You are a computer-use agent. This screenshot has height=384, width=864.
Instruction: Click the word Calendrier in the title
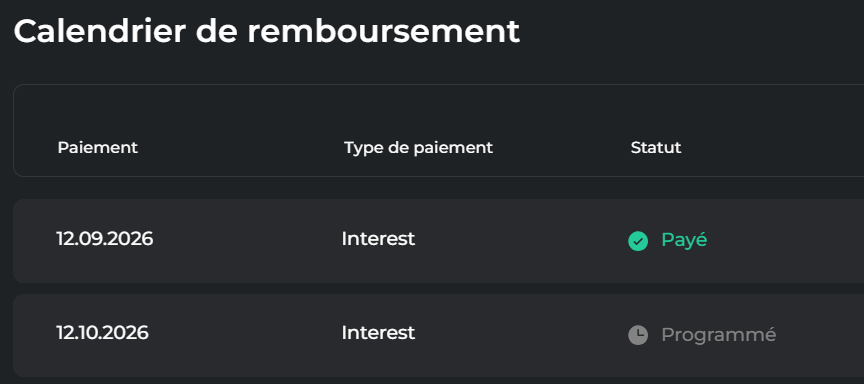(x=99, y=32)
